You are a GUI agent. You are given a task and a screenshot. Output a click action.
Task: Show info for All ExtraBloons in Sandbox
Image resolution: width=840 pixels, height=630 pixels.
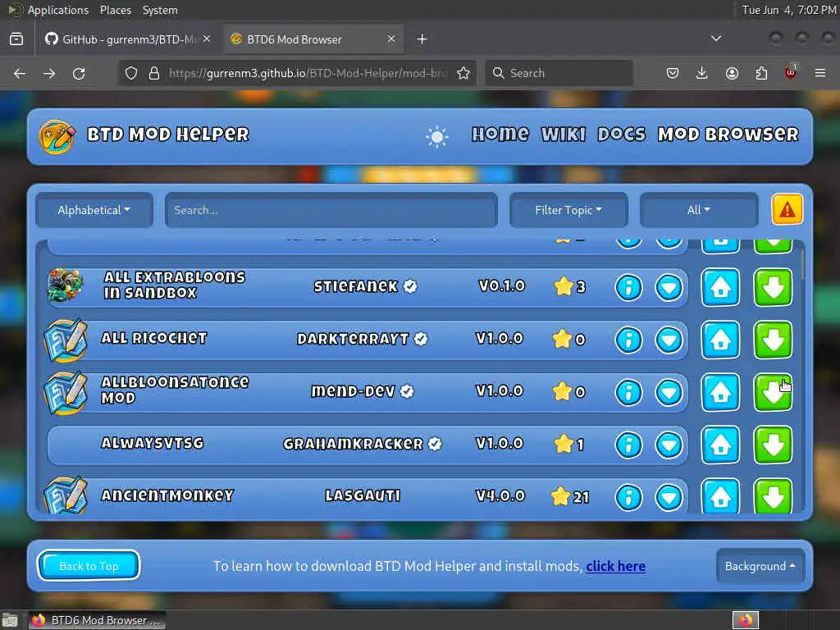pos(628,287)
